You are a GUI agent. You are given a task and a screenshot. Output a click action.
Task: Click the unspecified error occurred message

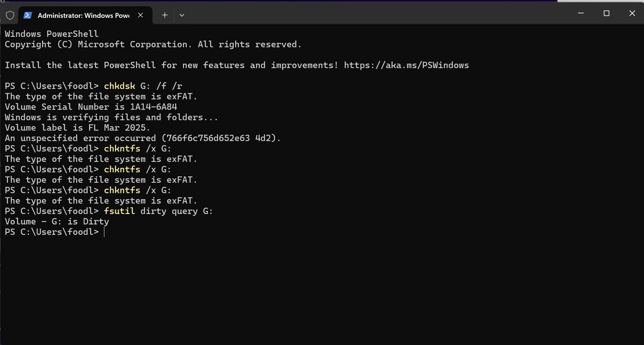[x=142, y=138]
